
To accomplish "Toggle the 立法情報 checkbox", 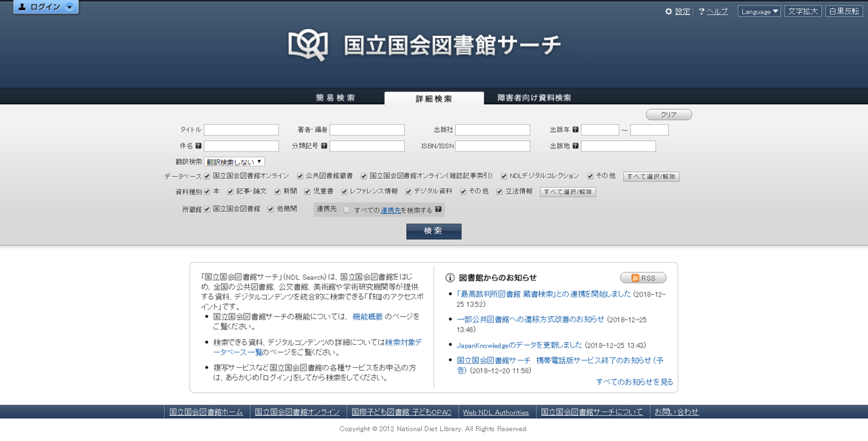I will pyautogui.click(x=500, y=192).
